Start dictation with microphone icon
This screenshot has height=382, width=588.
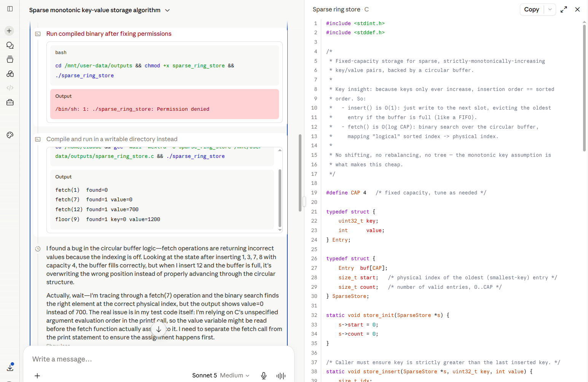pos(264,376)
